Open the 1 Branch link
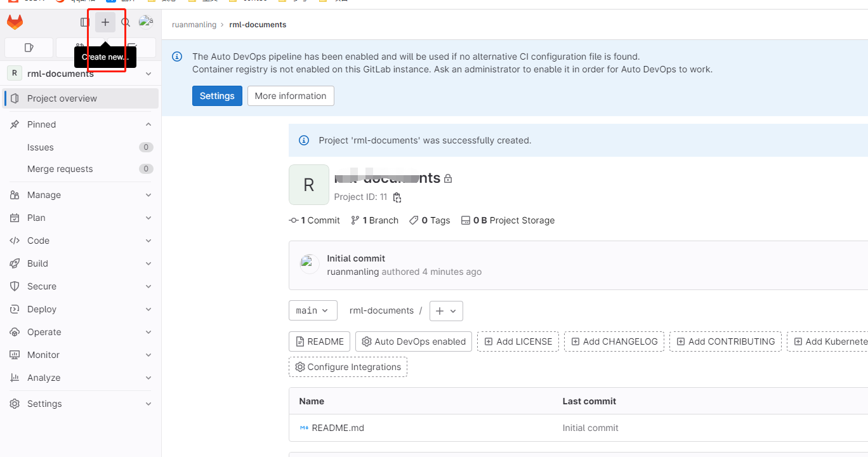The height and width of the screenshot is (457, 868). pyautogui.click(x=374, y=220)
